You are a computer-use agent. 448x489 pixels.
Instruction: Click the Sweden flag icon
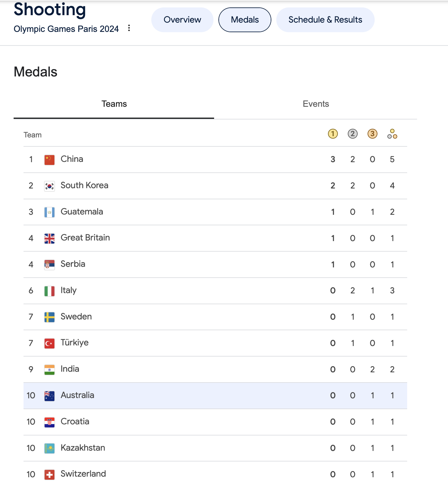50,317
